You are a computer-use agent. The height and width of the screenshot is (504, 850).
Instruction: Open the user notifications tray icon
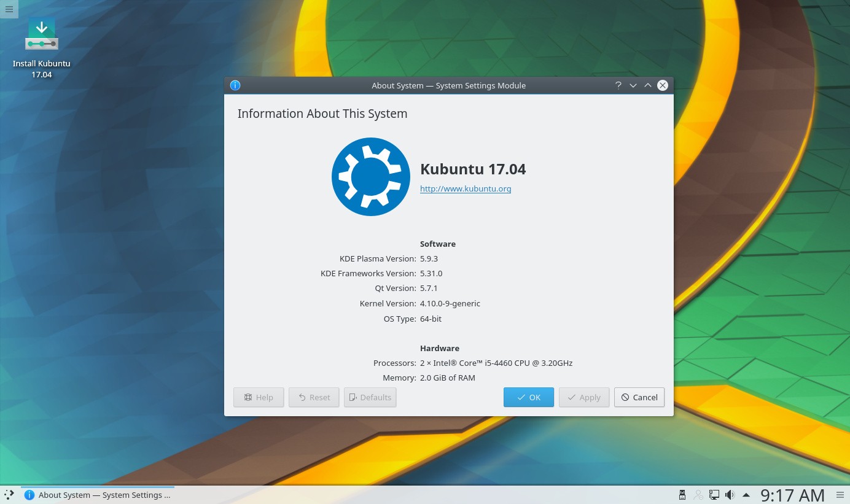[698, 495]
